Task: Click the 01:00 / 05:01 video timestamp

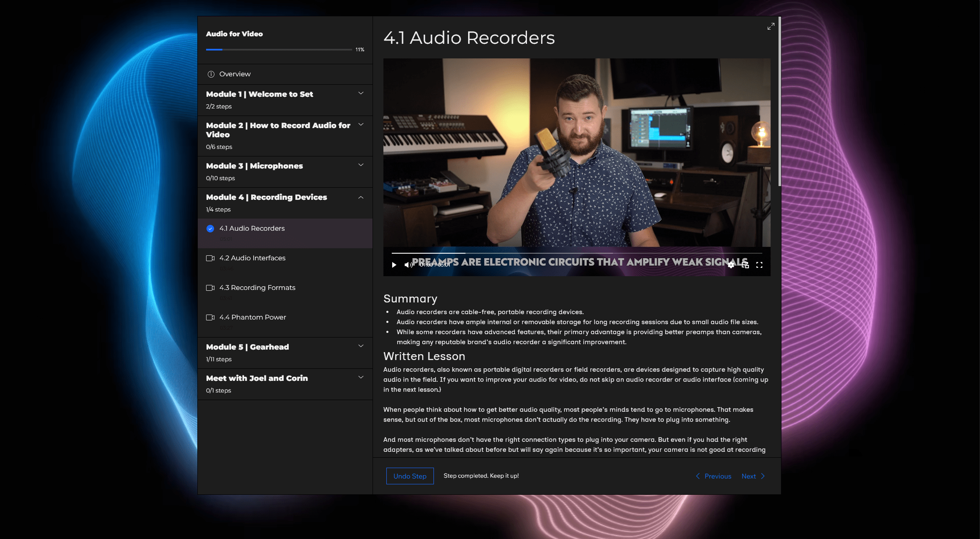Action: tap(435, 265)
